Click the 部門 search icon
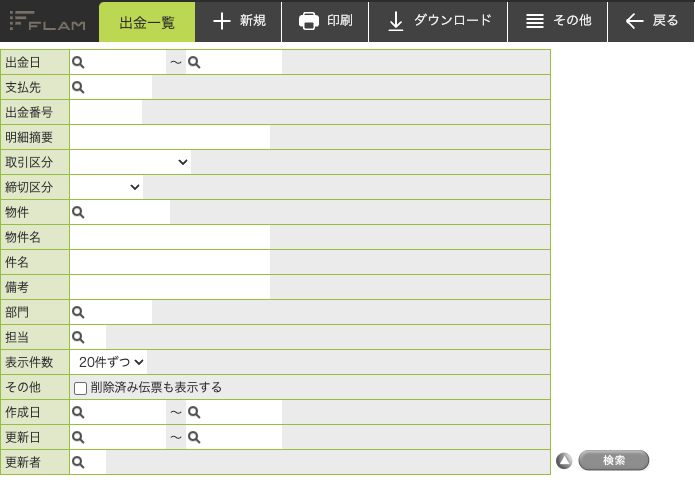 pyautogui.click(x=78, y=312)
